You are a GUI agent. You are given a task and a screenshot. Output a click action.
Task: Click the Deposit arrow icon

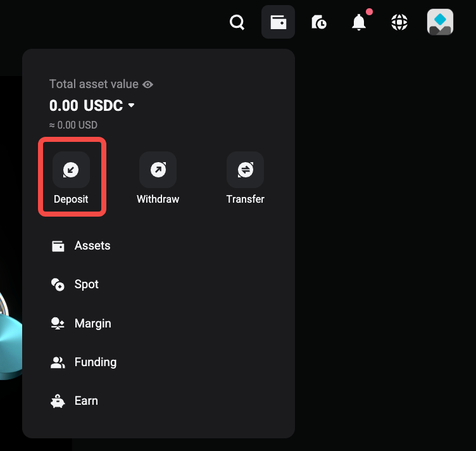pos(71,170)
